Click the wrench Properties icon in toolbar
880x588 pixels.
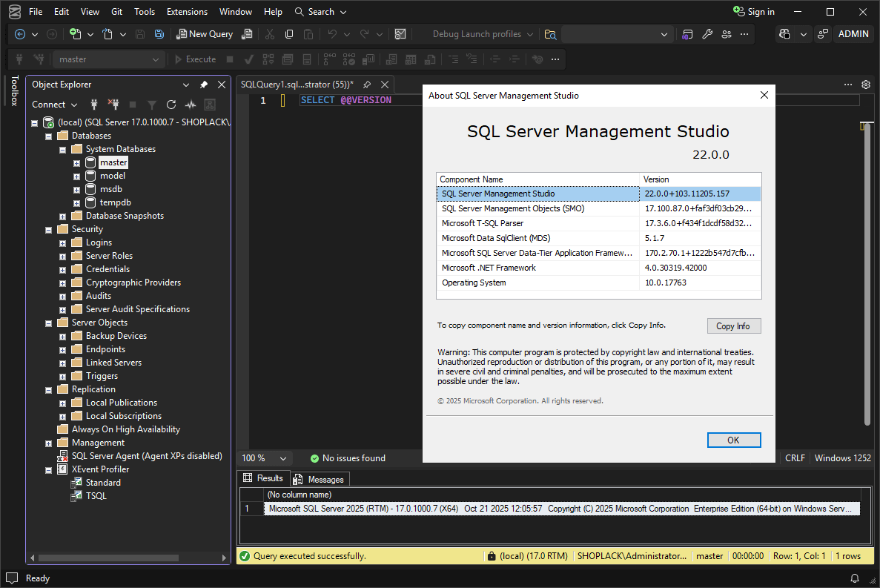[x=707, y=34]
